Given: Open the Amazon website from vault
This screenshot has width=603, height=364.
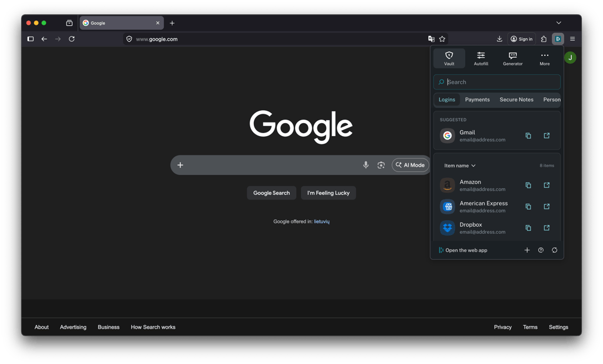Looking at the screenshot, I should click(x=546, y=185).
